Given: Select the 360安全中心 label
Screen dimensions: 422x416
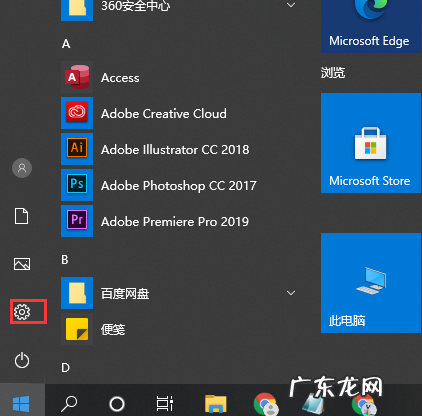Looking at the screenshot, I should (x=136, y=6).
